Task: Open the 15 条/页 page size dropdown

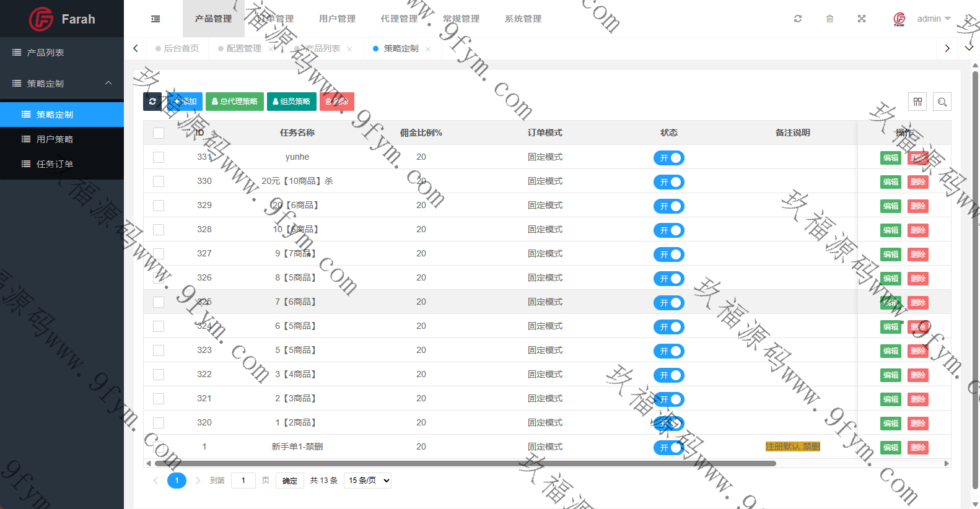Action: click(368, 481)
